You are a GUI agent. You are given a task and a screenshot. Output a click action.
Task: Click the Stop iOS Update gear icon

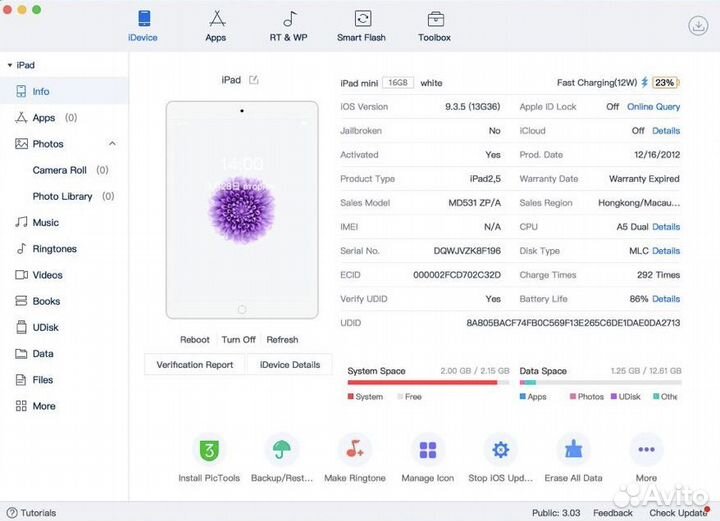click(x=500, y=450)
